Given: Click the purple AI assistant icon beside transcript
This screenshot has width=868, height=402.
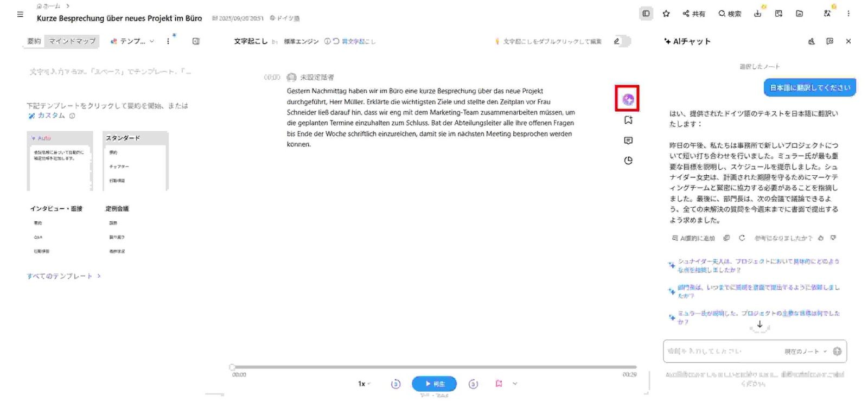Looking at the screenshot, I should pos(628,99).
